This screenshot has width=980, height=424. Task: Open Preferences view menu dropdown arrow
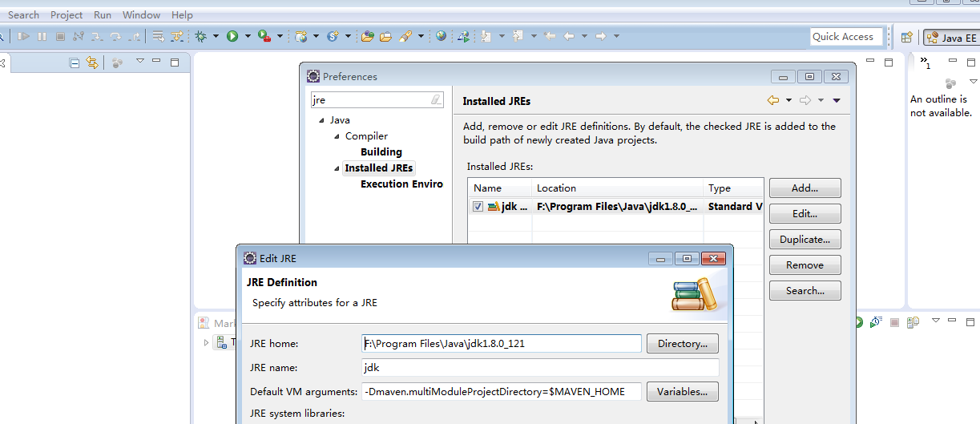point(837,100)
